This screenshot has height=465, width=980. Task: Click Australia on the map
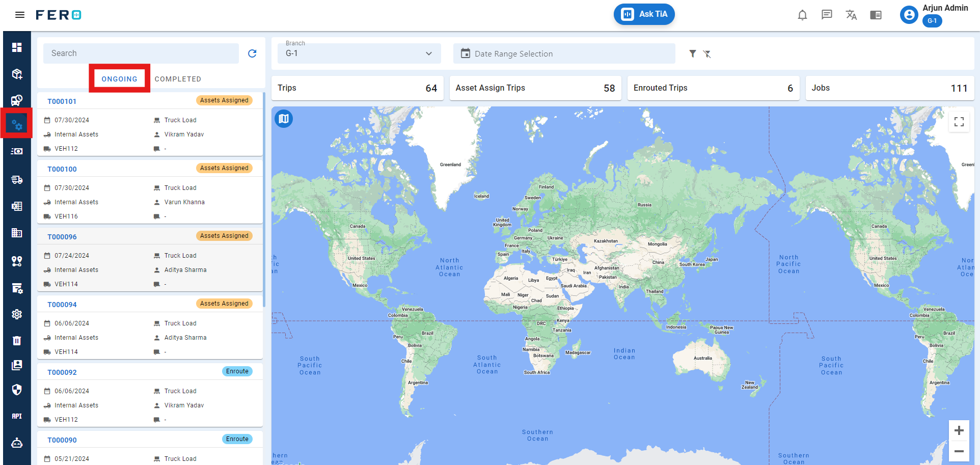703,358
